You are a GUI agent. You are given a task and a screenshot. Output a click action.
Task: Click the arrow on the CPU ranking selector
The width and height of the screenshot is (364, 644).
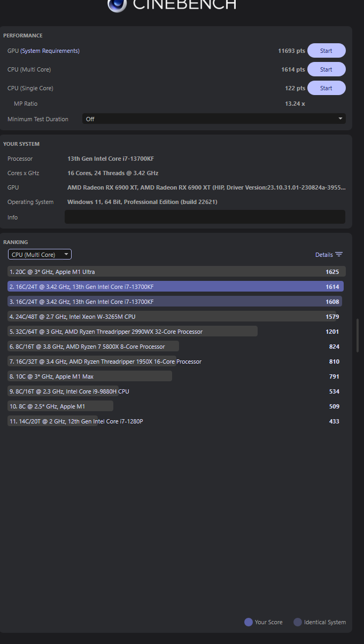pyautogui.click(x=65, y=254)
